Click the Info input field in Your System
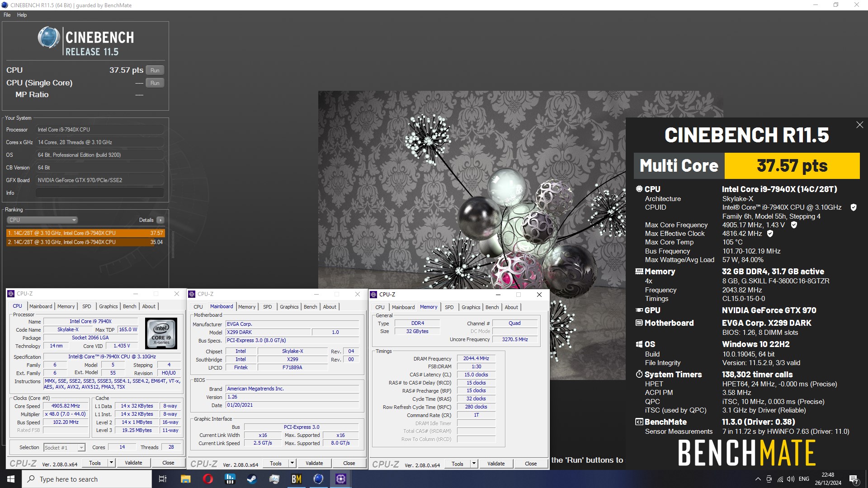Screen dimensions: 868x488 click(100, 193)
